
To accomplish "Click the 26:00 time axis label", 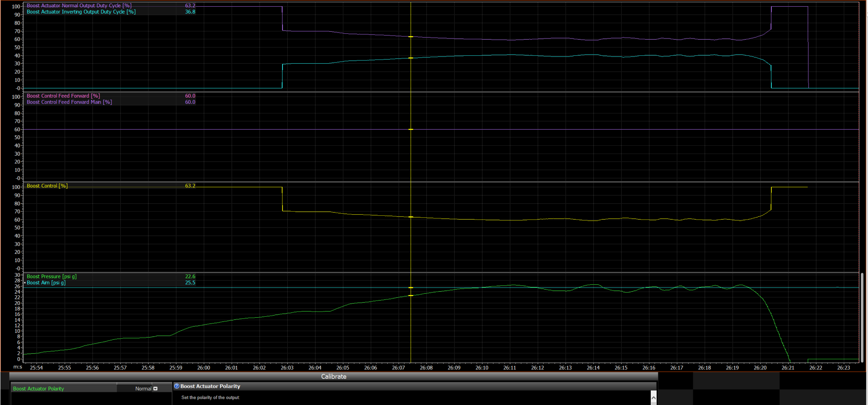I will 204,368.
